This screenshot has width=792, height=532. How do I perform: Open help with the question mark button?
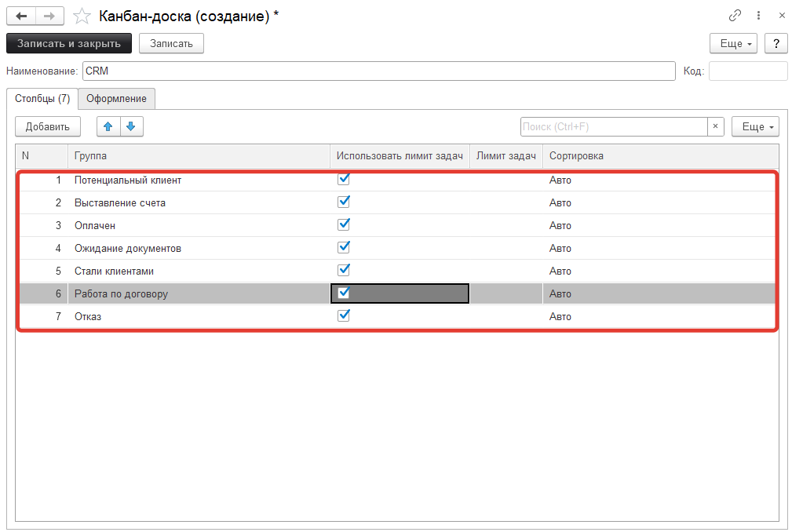(x=775, y=43)
